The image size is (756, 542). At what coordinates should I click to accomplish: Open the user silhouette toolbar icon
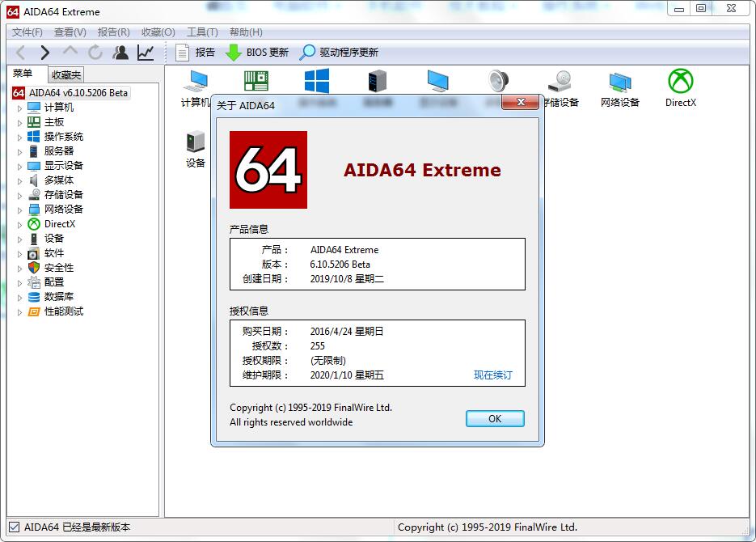click(120, 52)
